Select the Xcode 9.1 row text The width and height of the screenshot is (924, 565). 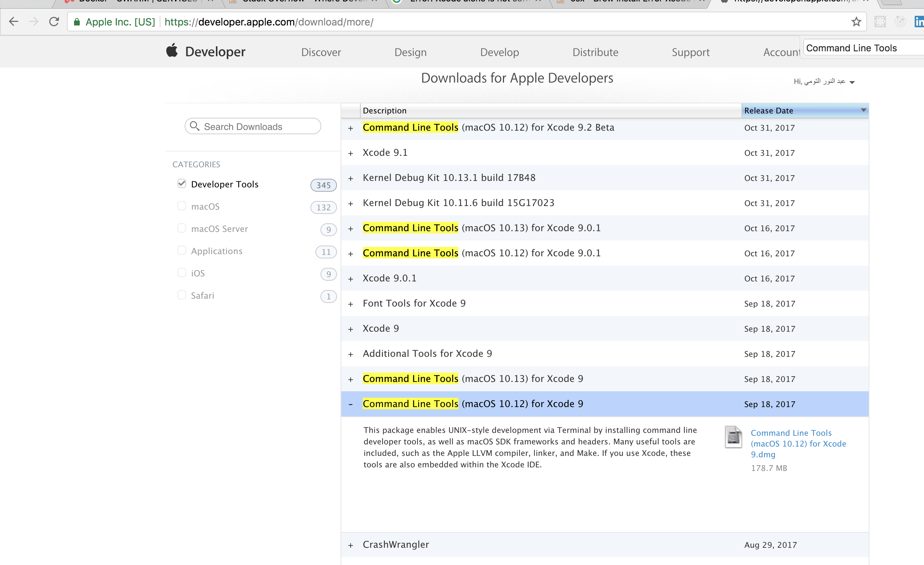tap(385, 153)
